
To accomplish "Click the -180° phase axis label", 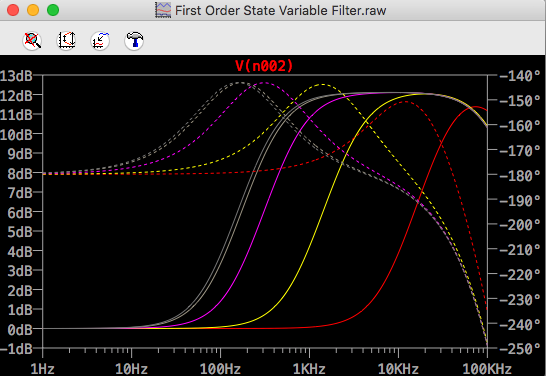I will pyautogui.click(x=520, y=175).
